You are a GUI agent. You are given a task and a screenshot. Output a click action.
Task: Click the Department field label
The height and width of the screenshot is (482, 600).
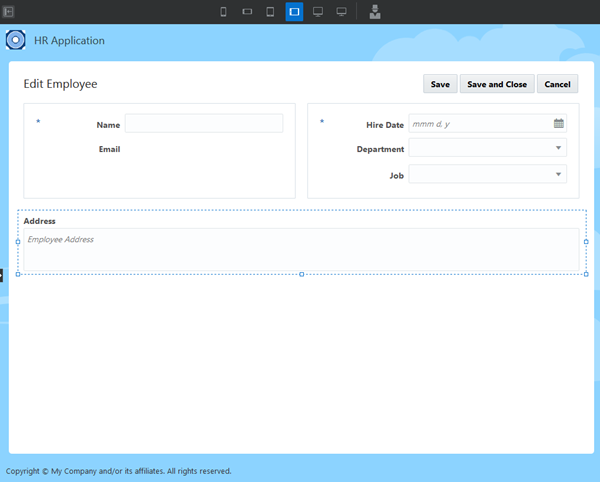[x=380, y=149]
